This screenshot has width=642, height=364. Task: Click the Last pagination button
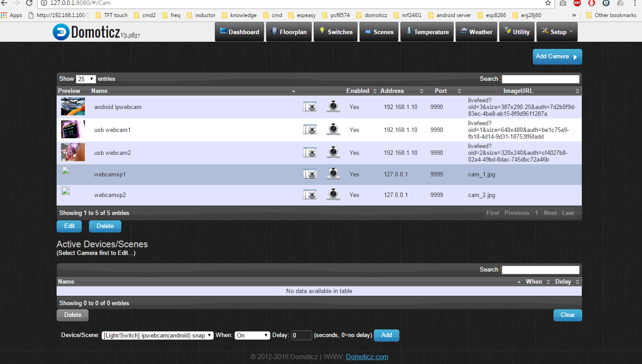[x=568, y=213]
